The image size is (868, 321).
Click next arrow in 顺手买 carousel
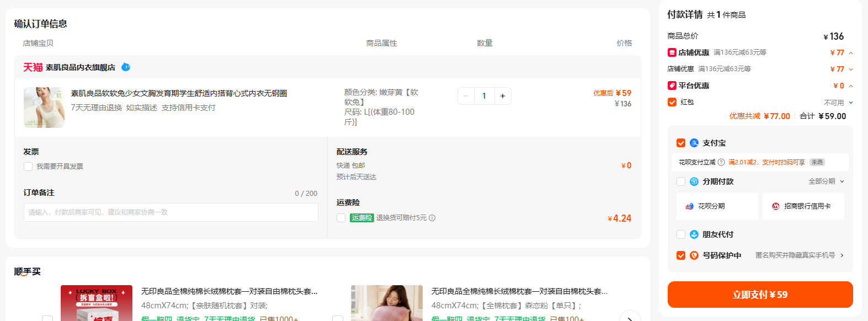click(630, 316)
